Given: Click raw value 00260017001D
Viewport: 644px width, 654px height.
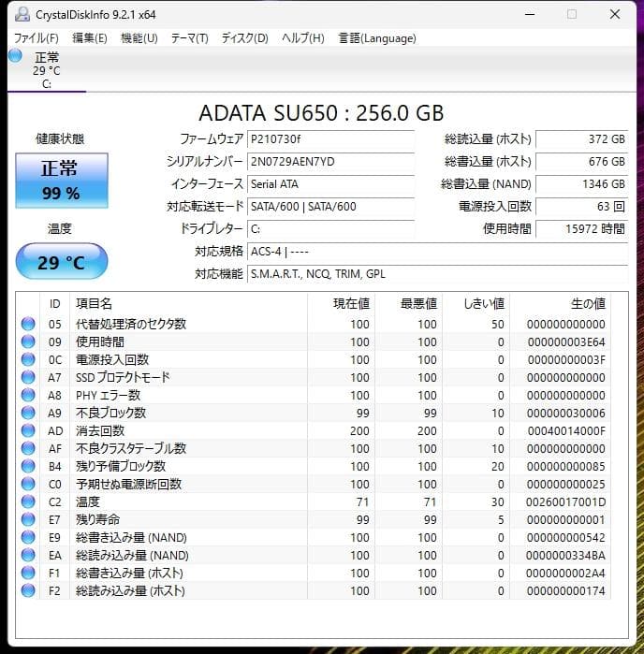Looking at the screenshot, I should (x=565, y=502).
